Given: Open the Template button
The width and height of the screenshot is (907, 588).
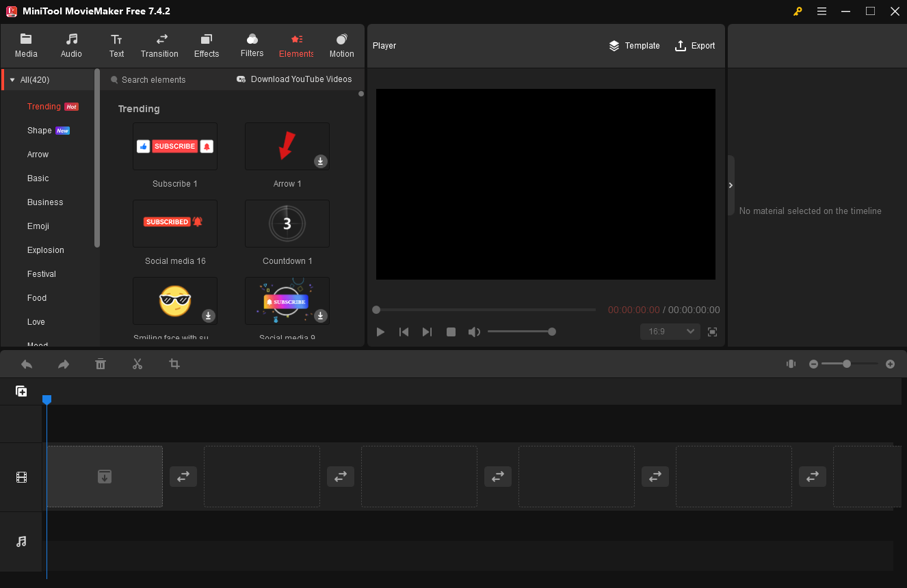Looking at the screenshot, I should coord(634,46).
